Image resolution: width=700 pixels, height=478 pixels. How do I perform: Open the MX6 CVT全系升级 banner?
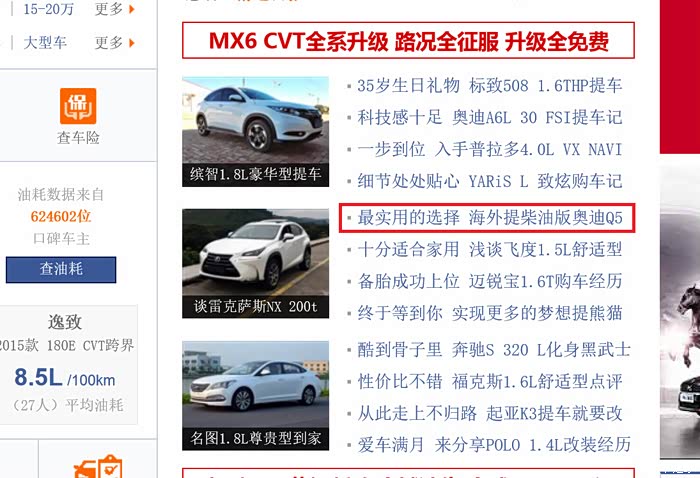pyautogui.click(x=408, y=41)
